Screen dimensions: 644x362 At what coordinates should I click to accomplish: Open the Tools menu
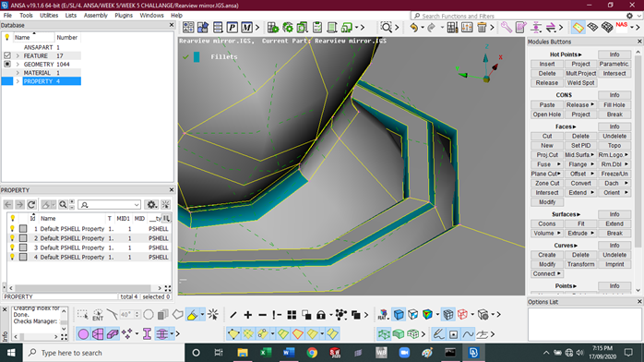coord(26,15)
